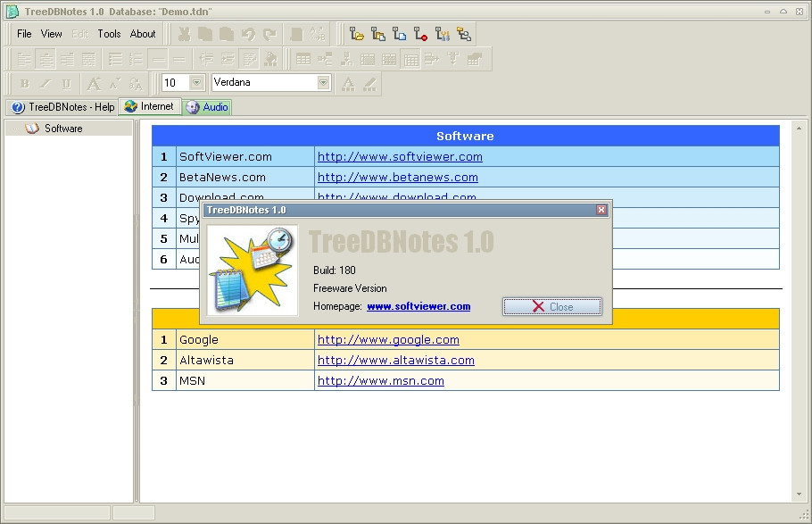
Task: Click the Replace text icon with A-B letters
Action: click(318, 34)
